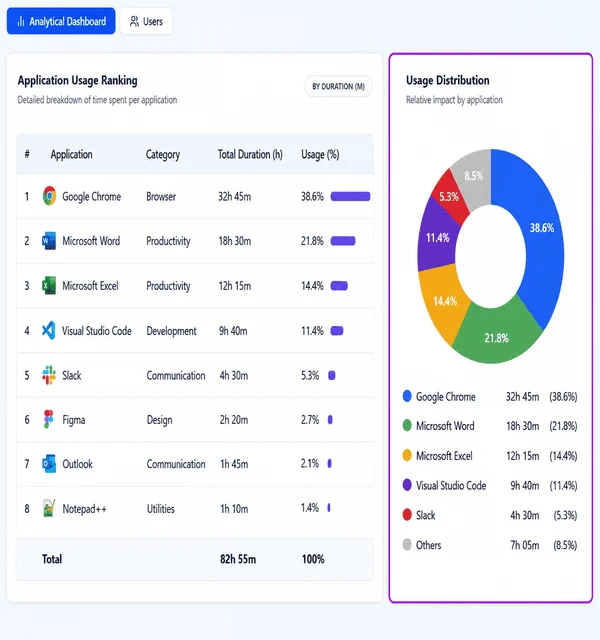600x640 pixels.
Task: Click the purple Visual Studio Code legend dot
Action: click(x=407, y=485)
